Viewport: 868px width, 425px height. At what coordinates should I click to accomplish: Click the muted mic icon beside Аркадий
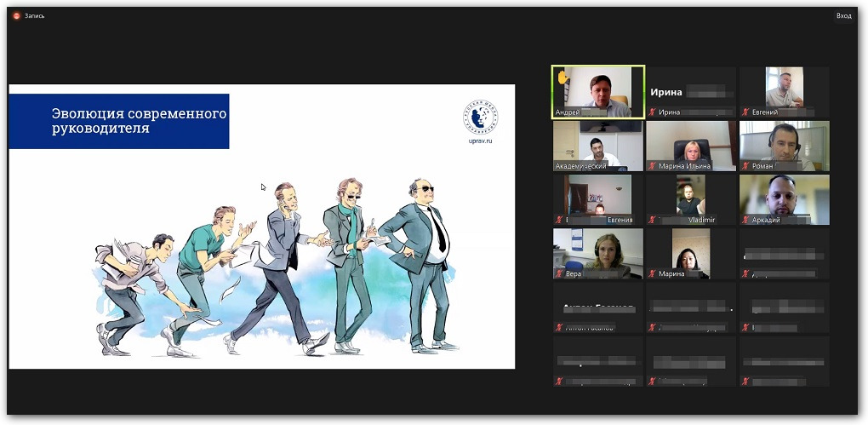click(745, 220)
